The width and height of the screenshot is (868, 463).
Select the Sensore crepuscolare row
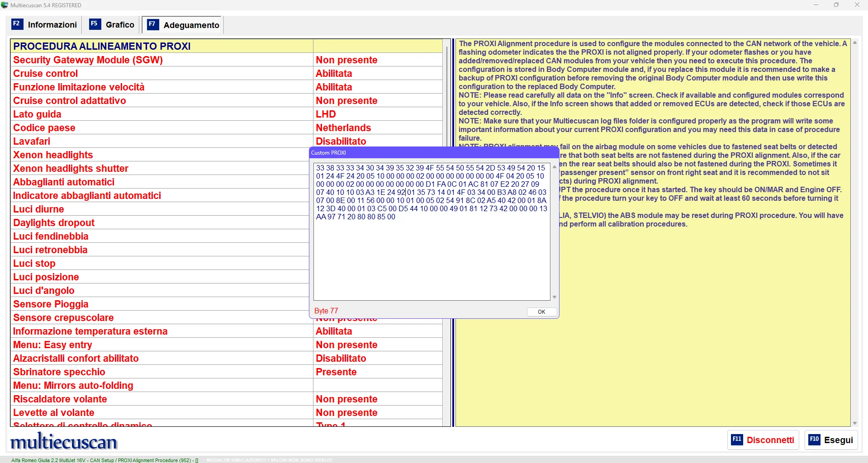[160, 317]
